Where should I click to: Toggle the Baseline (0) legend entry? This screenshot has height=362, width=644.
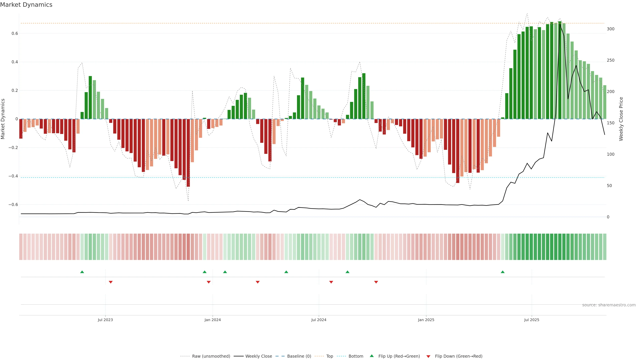299,356
